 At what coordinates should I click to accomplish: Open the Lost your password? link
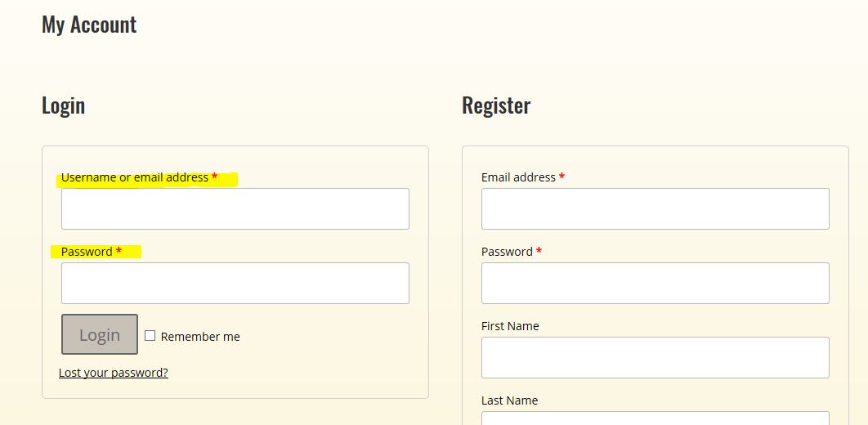point(114,373)
